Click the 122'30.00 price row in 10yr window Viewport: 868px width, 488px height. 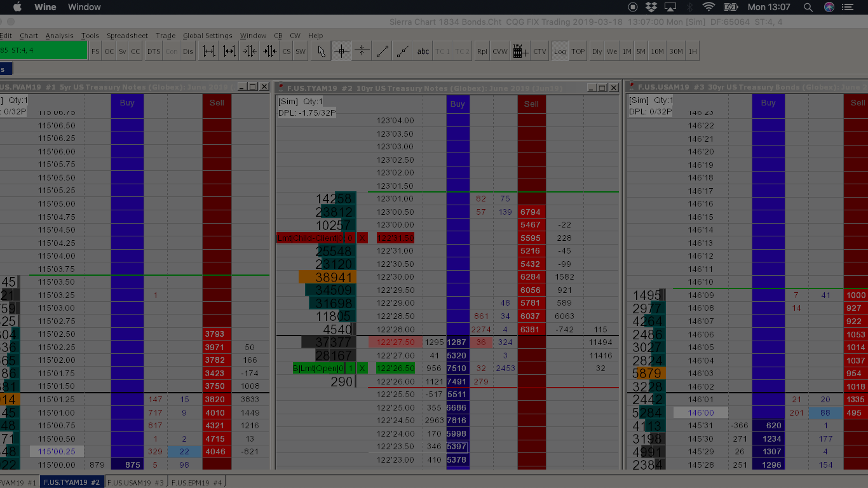pyautogui.click(x=395, y=277)
